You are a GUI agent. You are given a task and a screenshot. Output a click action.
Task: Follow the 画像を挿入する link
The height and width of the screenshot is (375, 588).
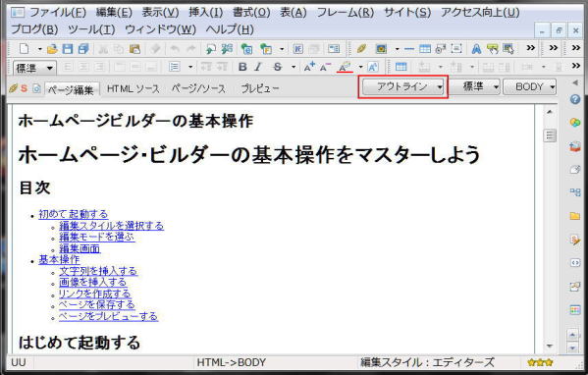(x=93, y=282)
